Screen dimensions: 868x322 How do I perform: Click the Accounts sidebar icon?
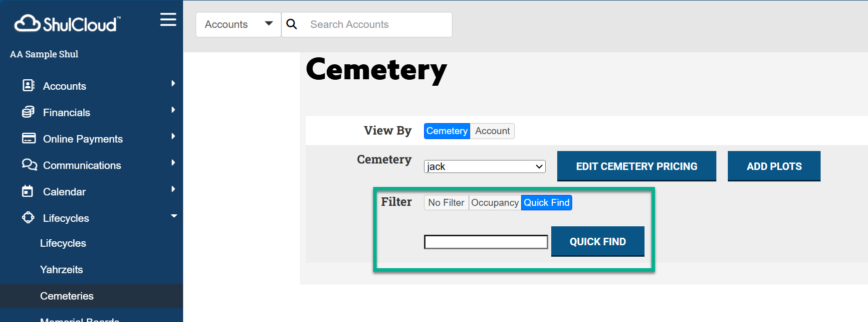pos(28,86)
